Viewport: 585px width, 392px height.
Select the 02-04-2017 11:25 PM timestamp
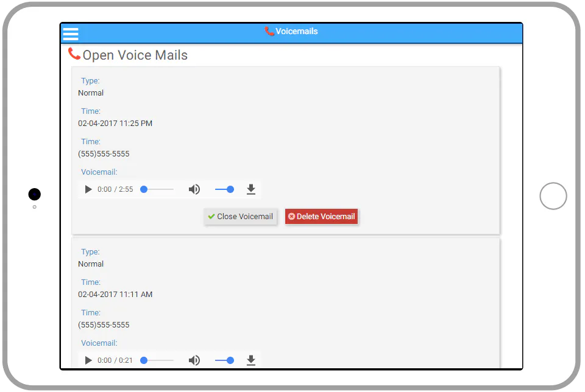pyautogui.click(x=115, y=124)
